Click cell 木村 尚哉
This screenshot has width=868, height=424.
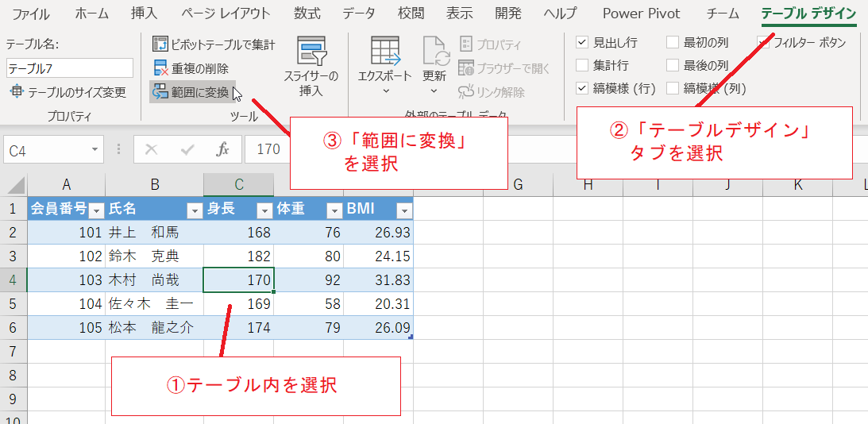[x=154, y=280]
